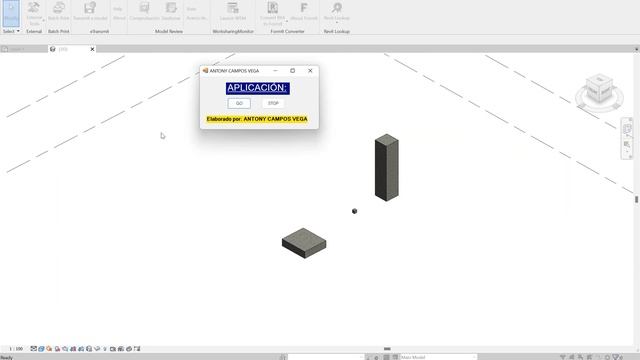Click the Manage icon in Model Review
Screen dimensions: 640x360
pos(171,11)
